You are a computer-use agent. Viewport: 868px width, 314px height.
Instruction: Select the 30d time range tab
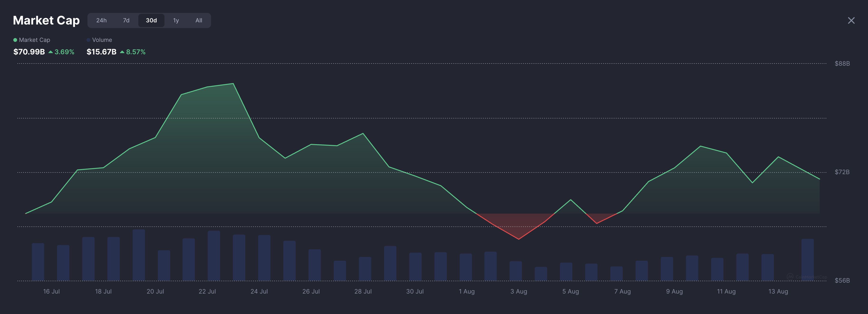click(x=152, y=20)
